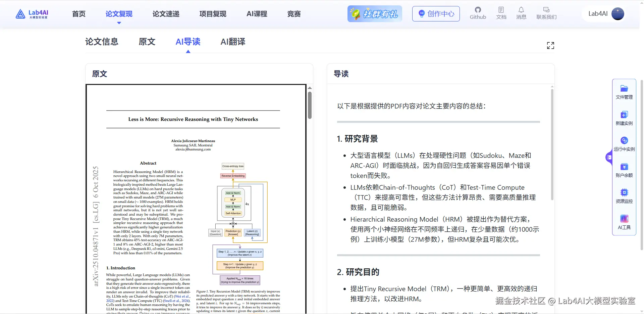Collapse the right utility sidebar
This screenshot has width=644, height=314.
[609, 158]
